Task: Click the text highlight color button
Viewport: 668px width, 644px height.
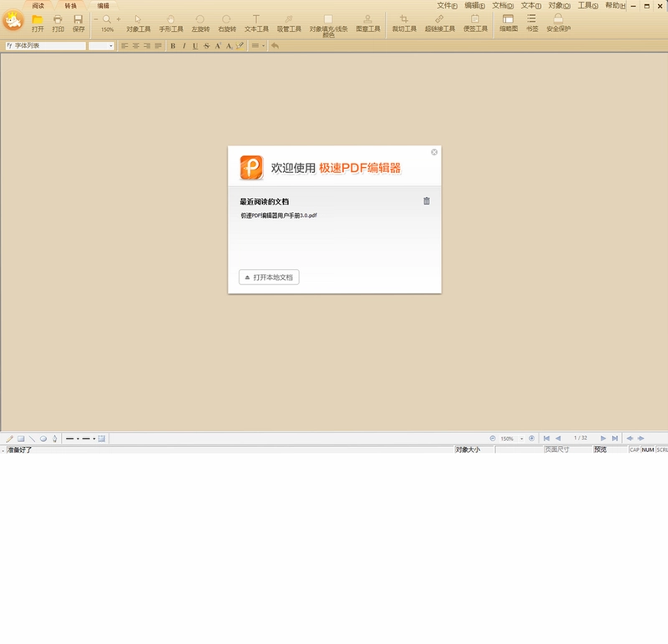Action: pyautogui.click(x=240, y=46)
